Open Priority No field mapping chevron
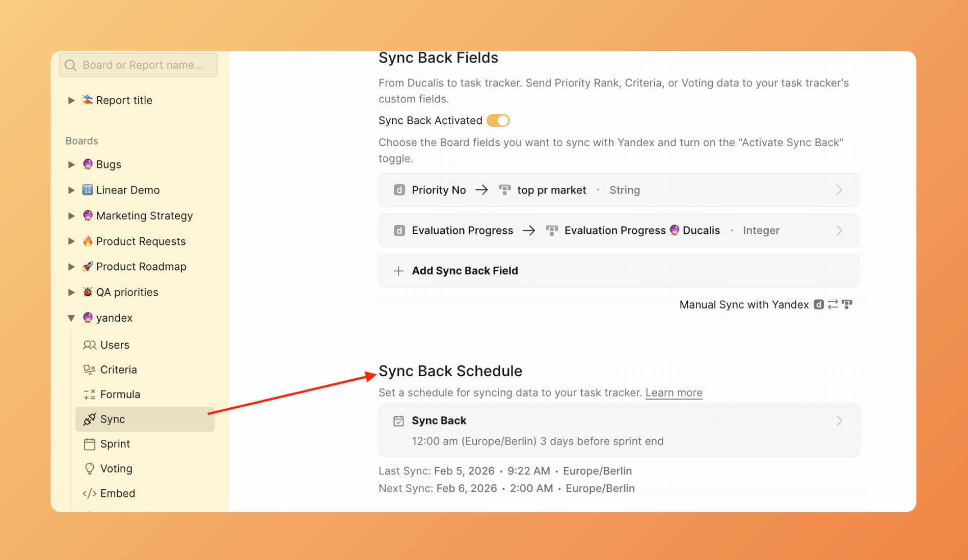Viewport: 968px width, 560px height. pos(839,190)
